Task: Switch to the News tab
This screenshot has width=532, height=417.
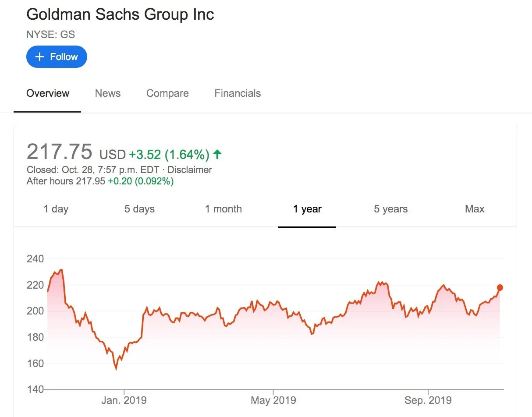Action: coord(108,93)
